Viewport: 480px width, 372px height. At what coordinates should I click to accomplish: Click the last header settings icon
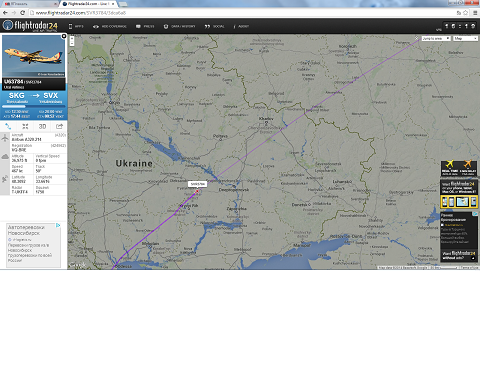[x=473, y=26]
